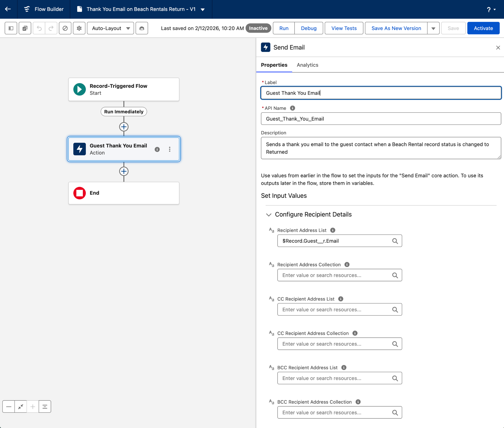The width and height of the screenshot is (504, 428).
Task: Click the API Name input field
Action: coord(381,119)
